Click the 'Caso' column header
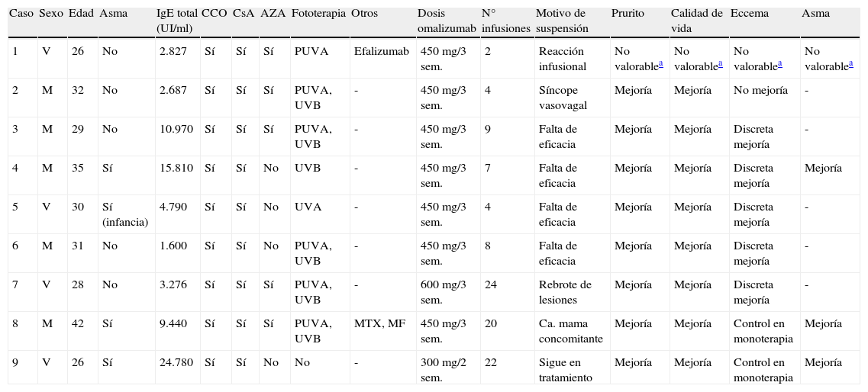The width and height of the screenshot is (868, 392). coord(21,14)
